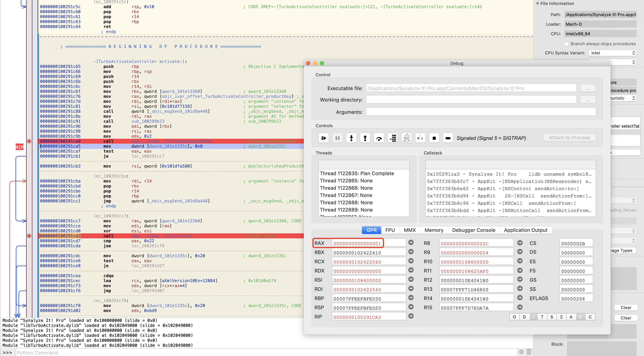Screen dimensions: 644x356
Task: Click the upper Clear button
Action: (626, 308)
